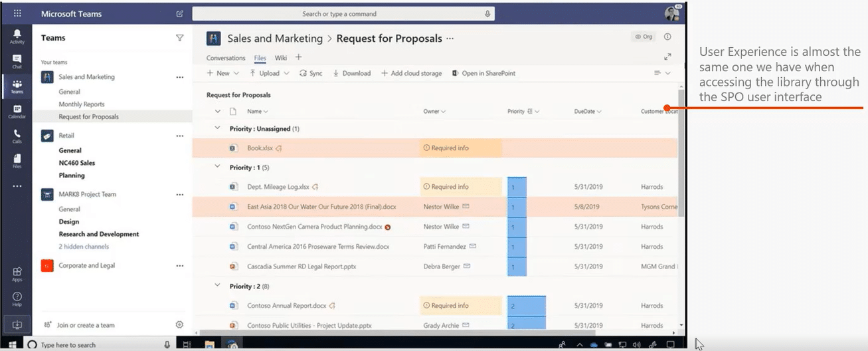Open more options for Corporate and Legal team

(x=179, y=266)
